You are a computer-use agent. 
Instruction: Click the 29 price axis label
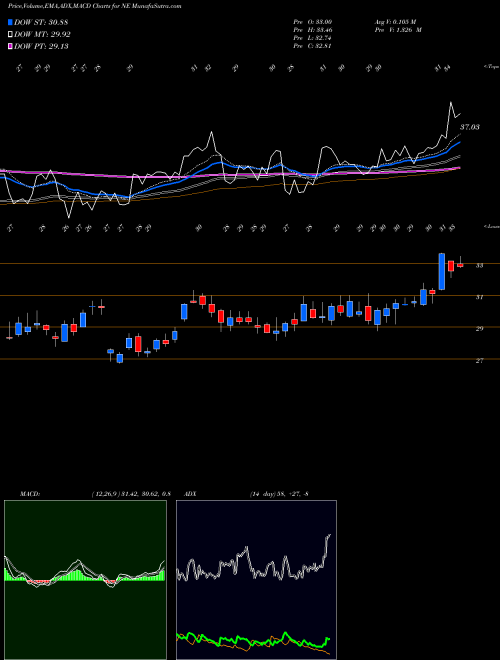479,329
